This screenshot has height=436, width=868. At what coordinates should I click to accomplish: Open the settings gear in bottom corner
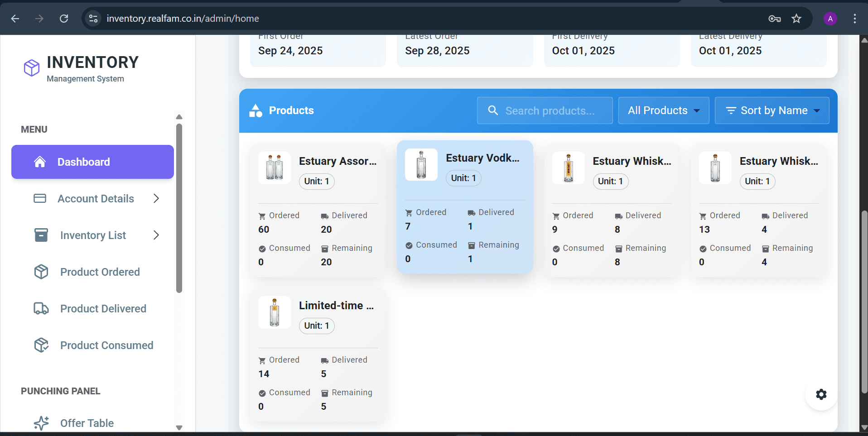tap(821, 394)
